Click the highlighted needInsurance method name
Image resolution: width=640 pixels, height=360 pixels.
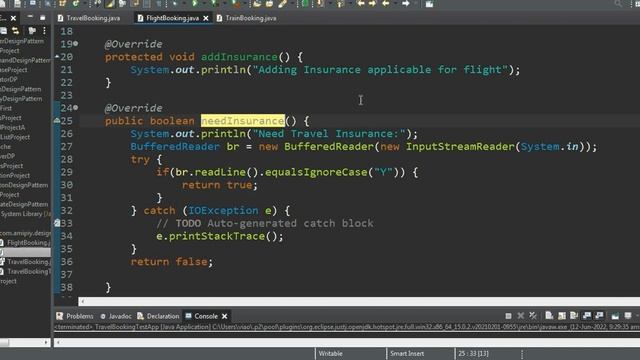(x=242, y=121)
